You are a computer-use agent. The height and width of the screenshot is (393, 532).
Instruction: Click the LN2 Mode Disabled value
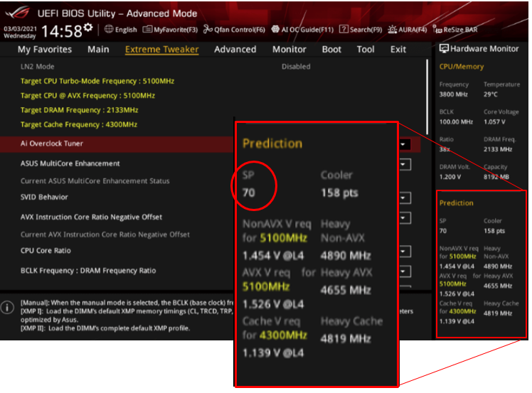point(296,67)
